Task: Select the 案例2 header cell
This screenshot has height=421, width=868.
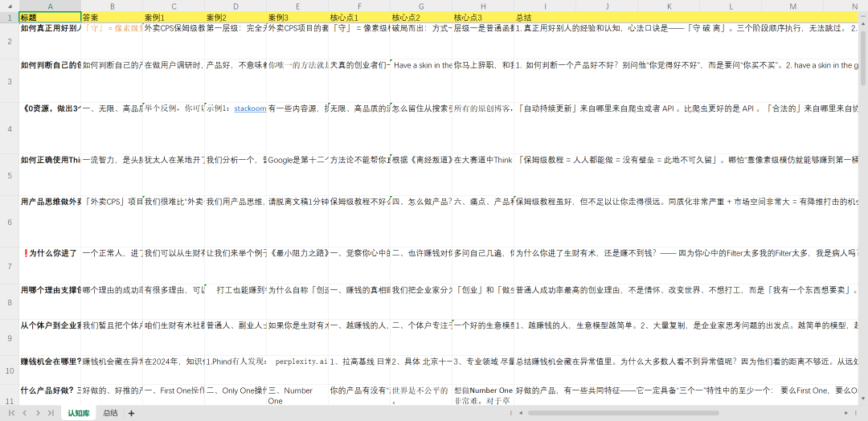Action: pyautogui.click(x=235, y=17)
